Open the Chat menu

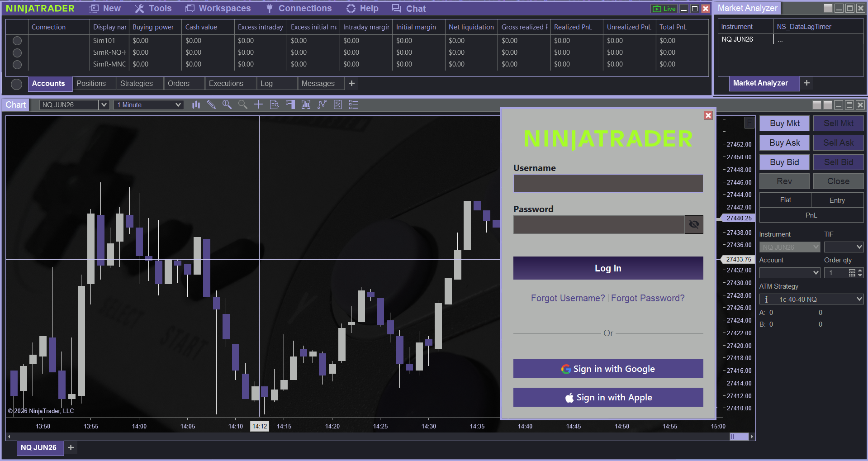[409, 9]
